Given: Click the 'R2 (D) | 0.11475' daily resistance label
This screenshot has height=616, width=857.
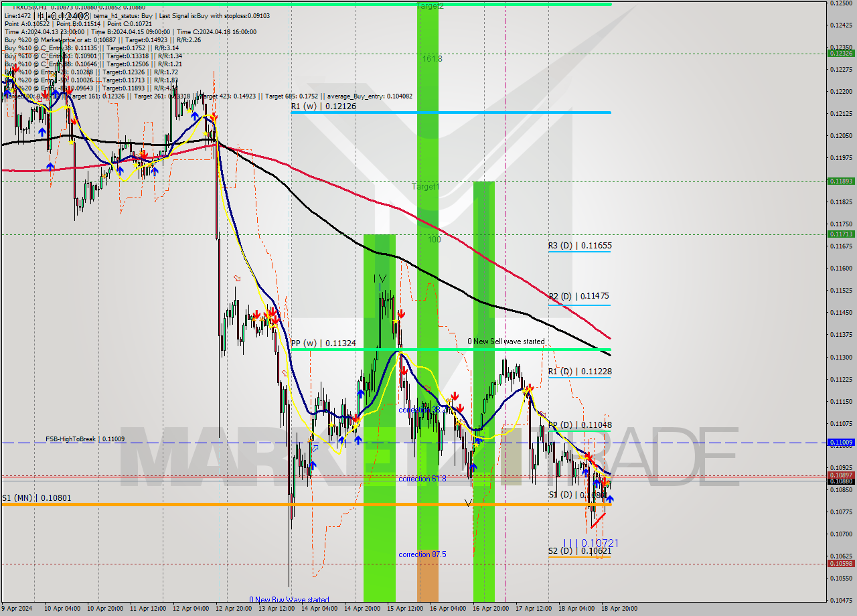Looking at the screenshot, I should 578,296.
